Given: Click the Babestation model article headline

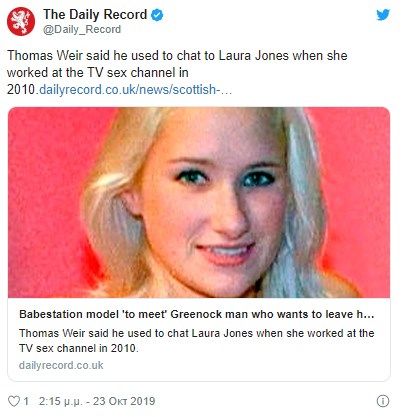Looking at the screenshot, I should click(x=197, y=314).
